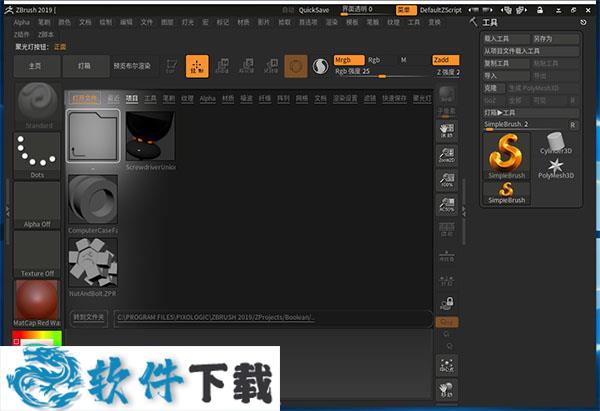Click the 载入工具 button
600x411 pixels.
(x=506, y=39)
